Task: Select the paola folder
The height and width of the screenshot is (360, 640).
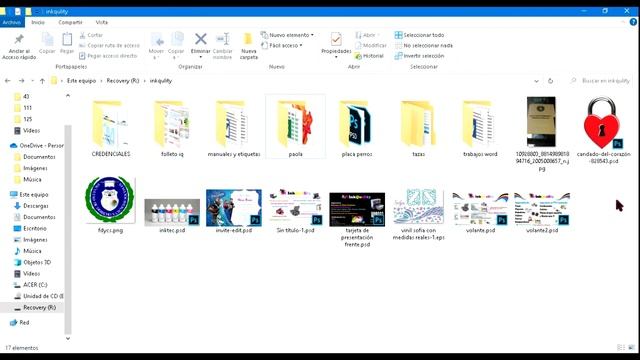Action: click(296, 127)
